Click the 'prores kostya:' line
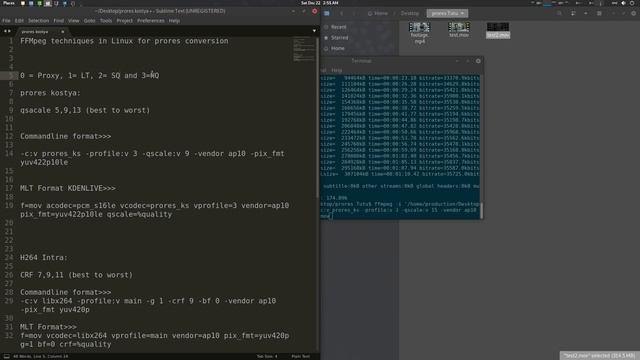The image size is (640, 360). [50, 93]
